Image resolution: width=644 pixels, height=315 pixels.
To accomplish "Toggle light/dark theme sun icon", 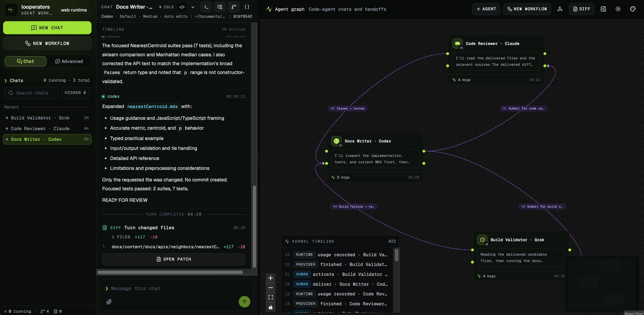I will click(x=618, y=9).
